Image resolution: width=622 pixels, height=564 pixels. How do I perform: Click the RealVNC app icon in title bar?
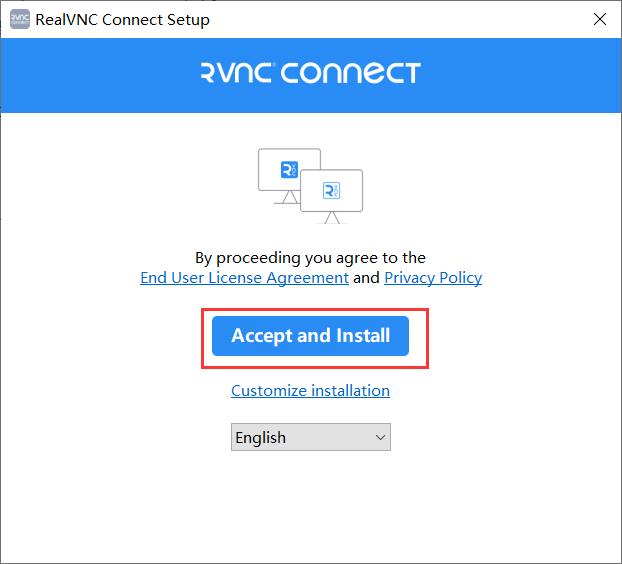[x=20, y=19]
